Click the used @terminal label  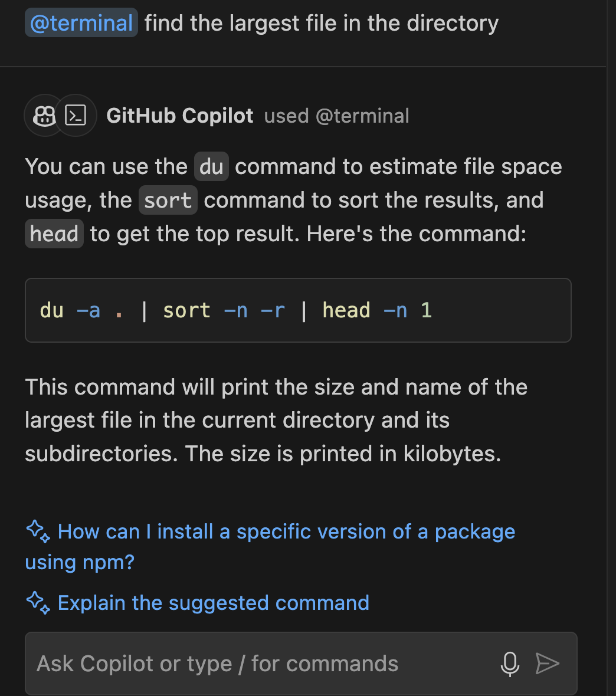coord(337,116)
